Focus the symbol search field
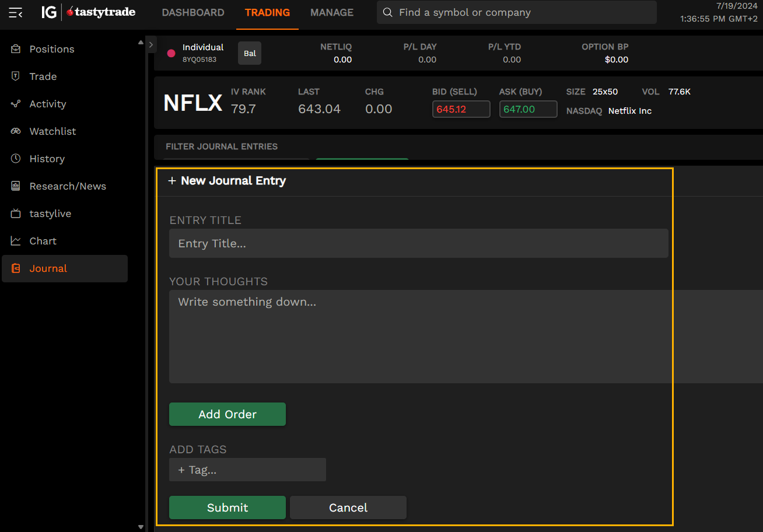Screen dimensions: 763x532 pyautogui.click(x=517, y=12)
